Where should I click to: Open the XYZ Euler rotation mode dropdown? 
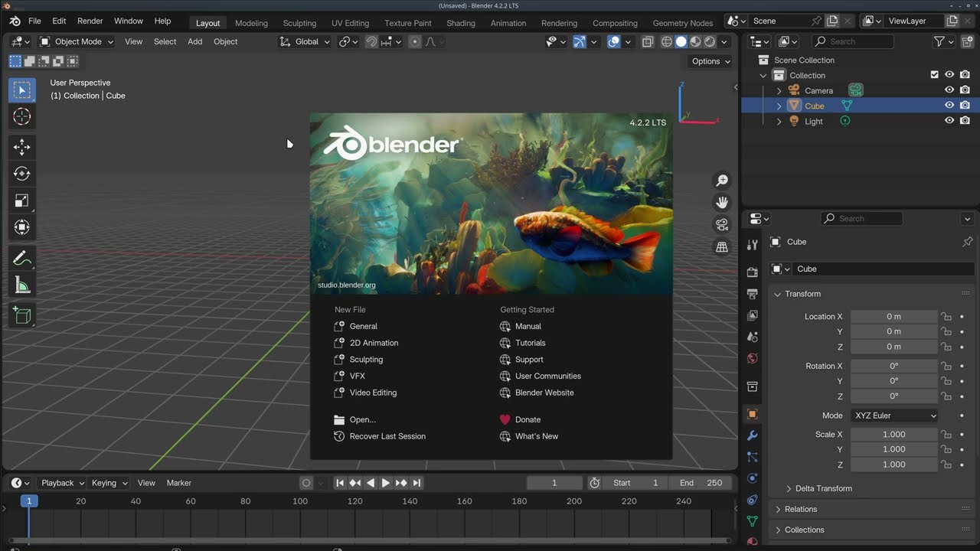pos(894,416)
